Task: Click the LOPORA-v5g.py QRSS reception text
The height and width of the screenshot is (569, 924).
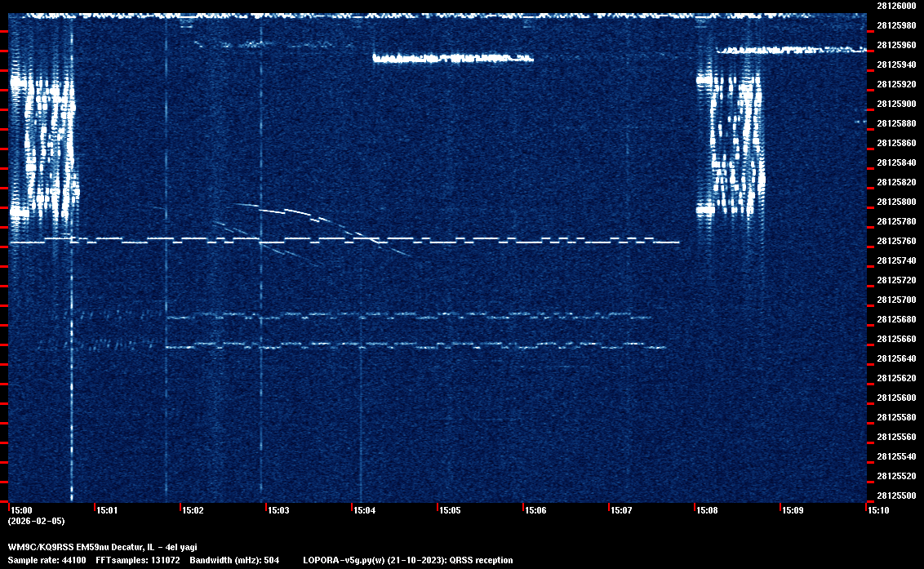Action: [407, 560]
